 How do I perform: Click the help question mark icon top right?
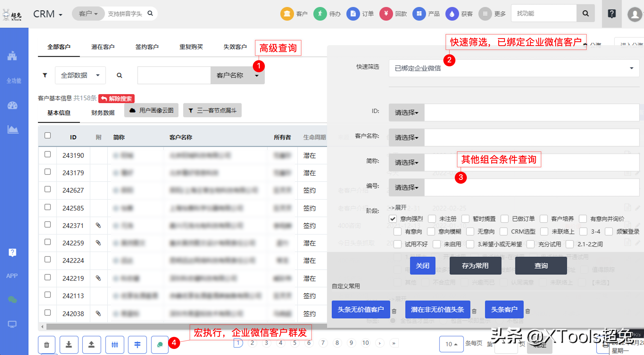click(x=611, y=14)
